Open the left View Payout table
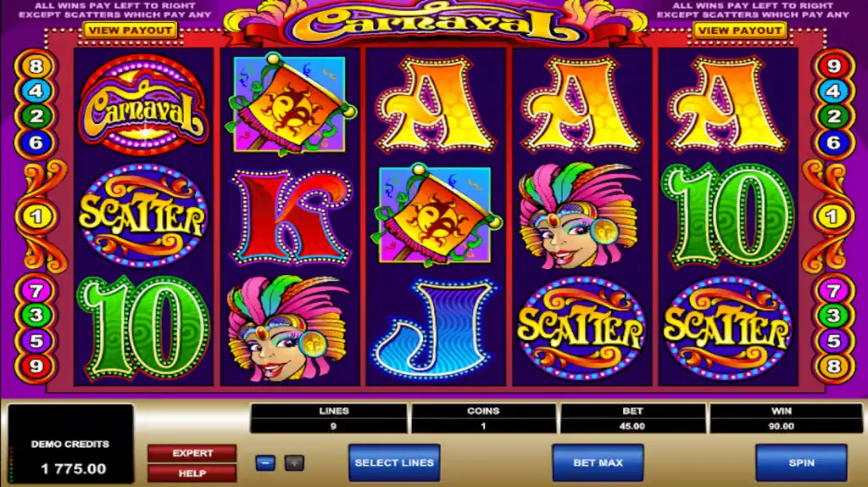868x487 pixels. coord(130,31)
